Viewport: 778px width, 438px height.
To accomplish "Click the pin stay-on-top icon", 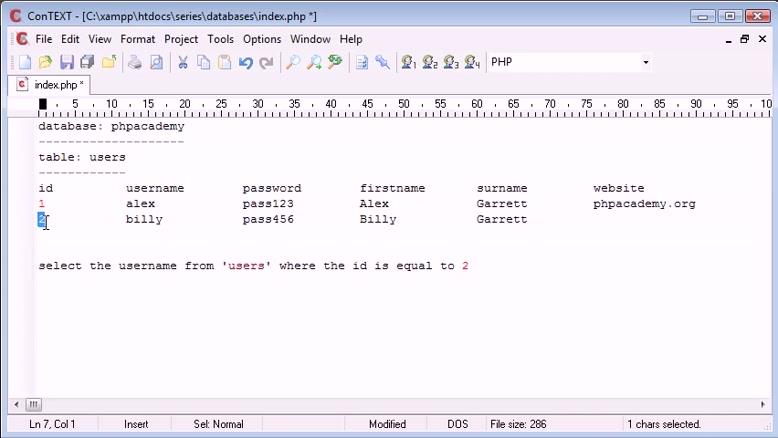I will point(383,63).
